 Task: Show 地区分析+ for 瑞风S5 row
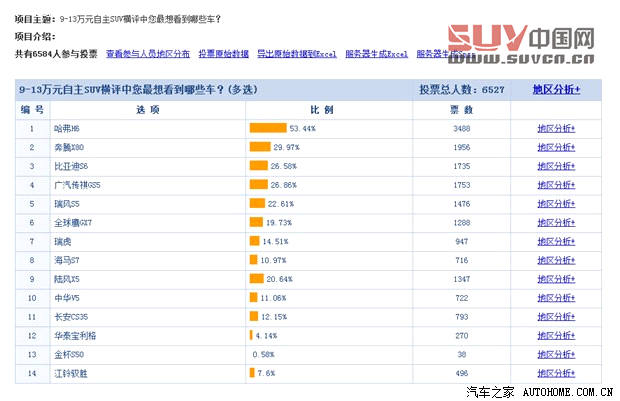556,204
